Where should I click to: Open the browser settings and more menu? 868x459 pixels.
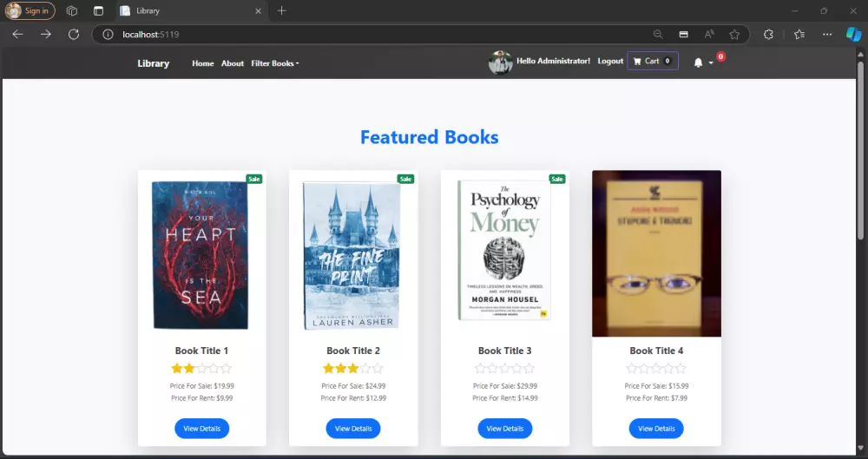(x=827, y=35)
